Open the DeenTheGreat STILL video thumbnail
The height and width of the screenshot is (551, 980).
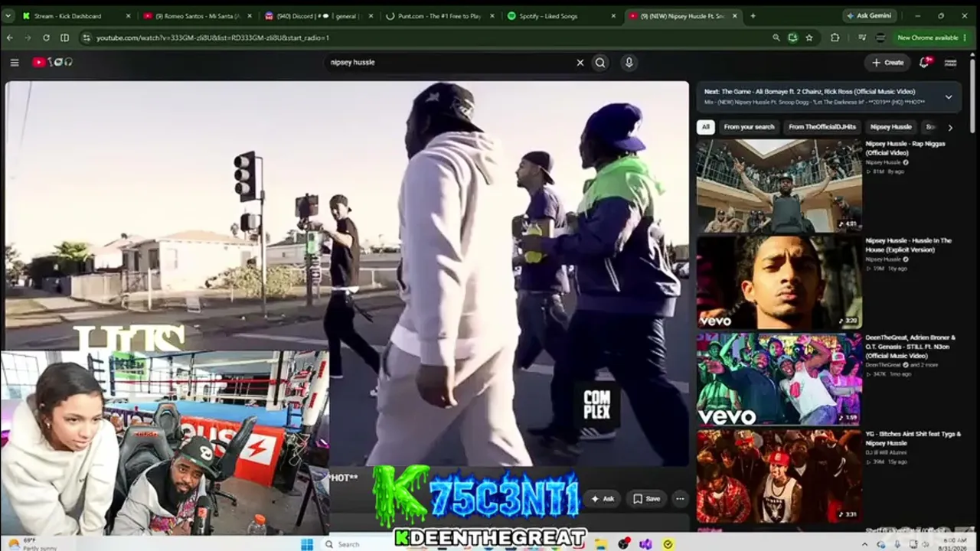coord(779,380)
